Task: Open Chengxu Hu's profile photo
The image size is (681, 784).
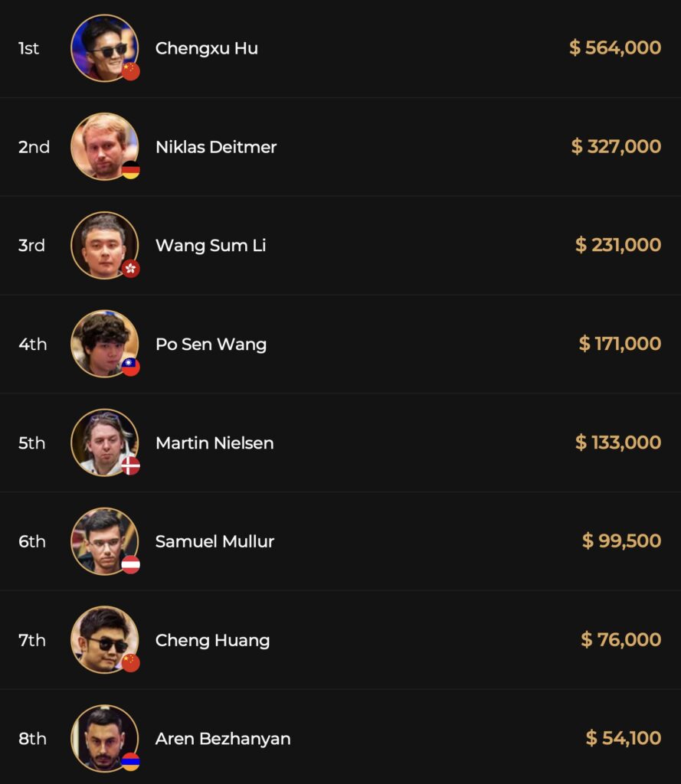Action: point(104,47)
